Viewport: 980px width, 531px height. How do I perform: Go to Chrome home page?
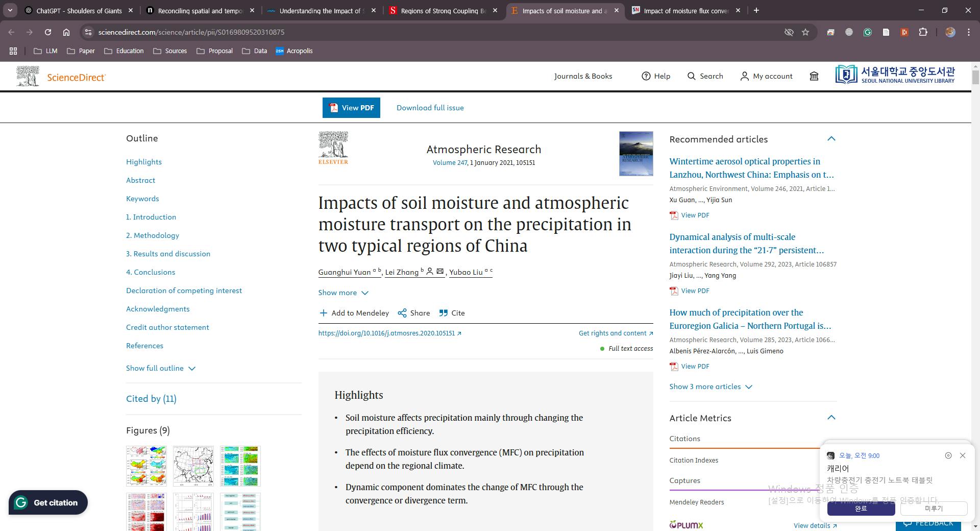[x=66, y=32]
